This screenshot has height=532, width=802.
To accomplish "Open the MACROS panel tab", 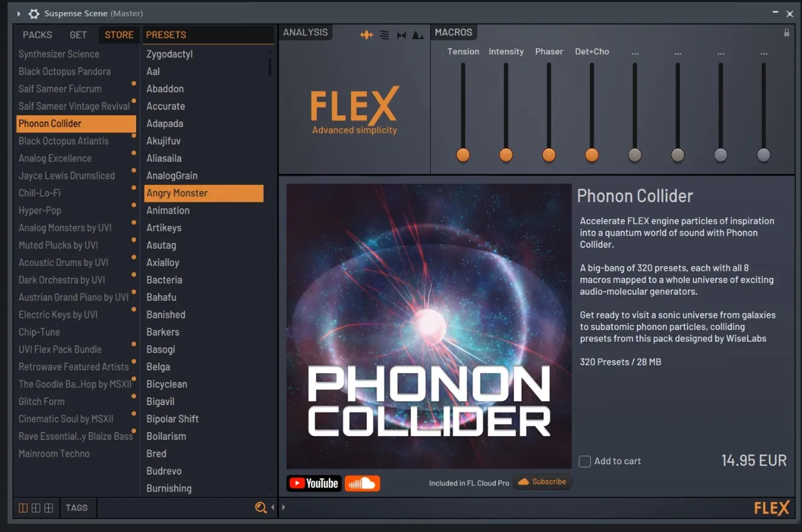I will (x=453, y=32).
